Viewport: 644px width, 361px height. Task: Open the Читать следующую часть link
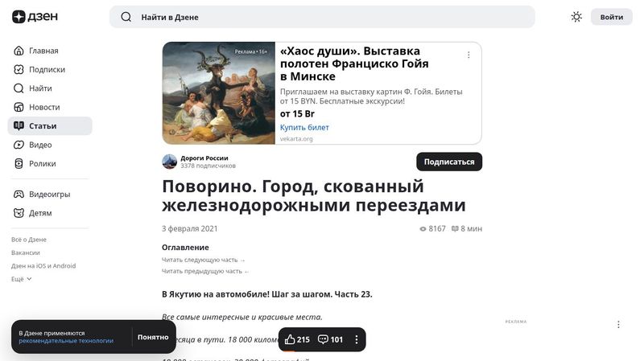pyautogui.click(x=204, y=260)
